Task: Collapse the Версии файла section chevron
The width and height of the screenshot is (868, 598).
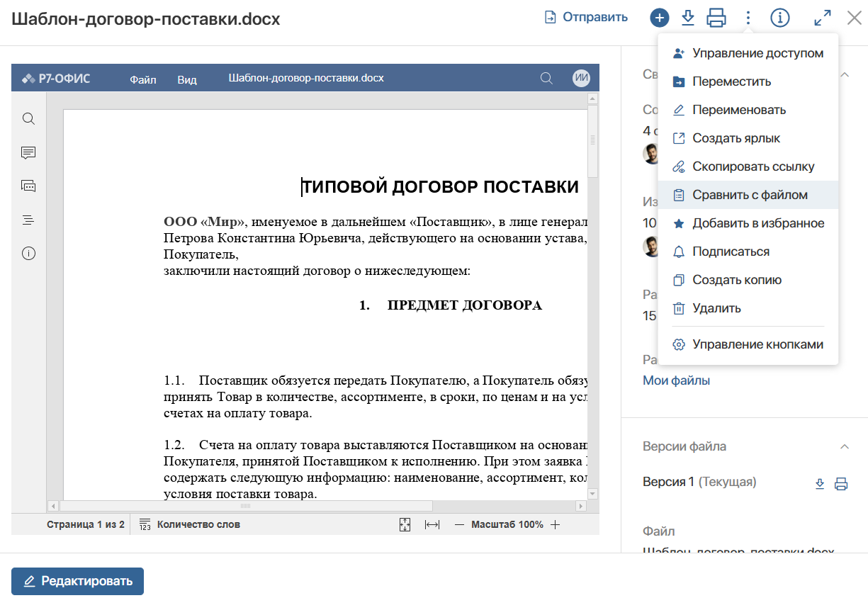Action: tap(844, 446)
